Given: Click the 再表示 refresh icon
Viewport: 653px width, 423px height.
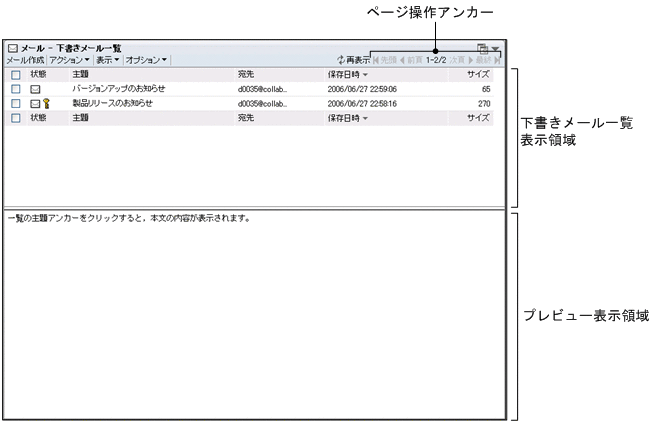Looking at the screenshot, I should coord(341,60).
